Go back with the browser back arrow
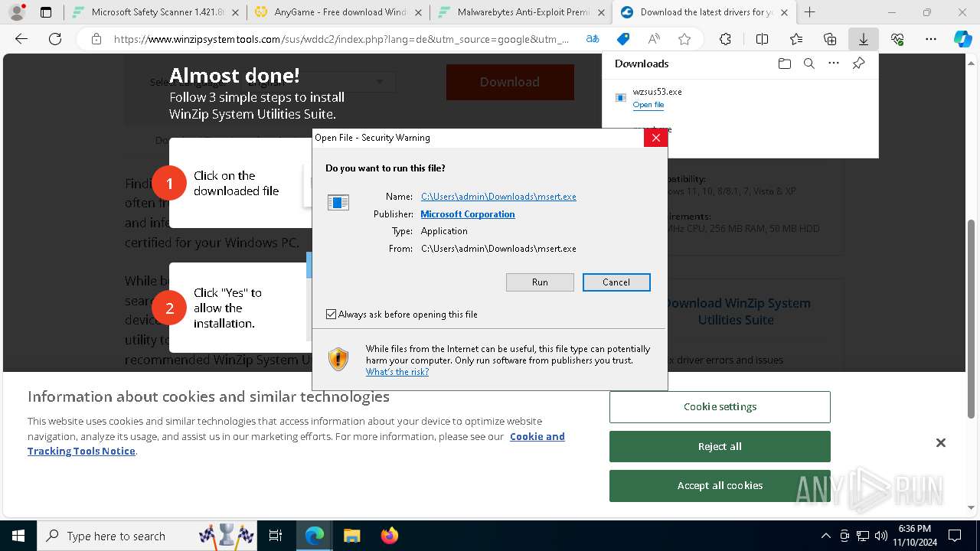 21,39
